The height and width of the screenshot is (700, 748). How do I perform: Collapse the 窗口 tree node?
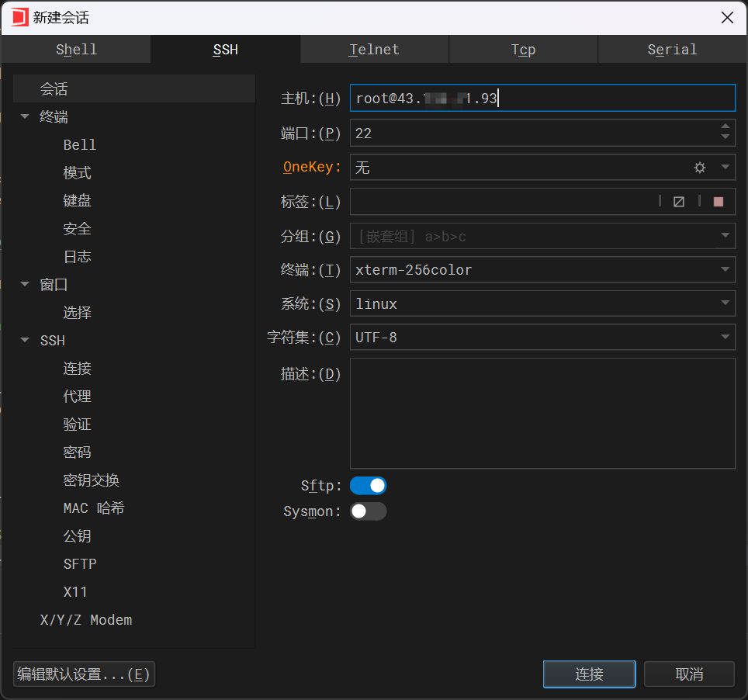(x=25, y=284)
